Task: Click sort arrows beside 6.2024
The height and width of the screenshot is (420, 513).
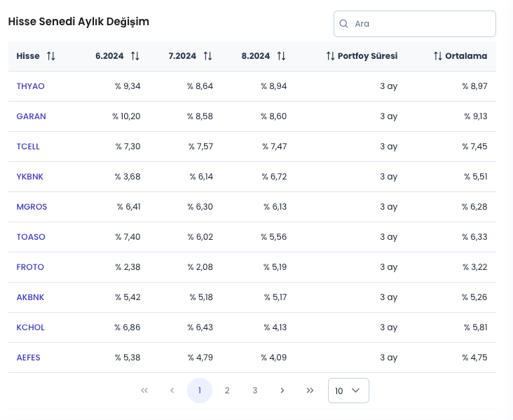Action: click(x=135, y=56)
